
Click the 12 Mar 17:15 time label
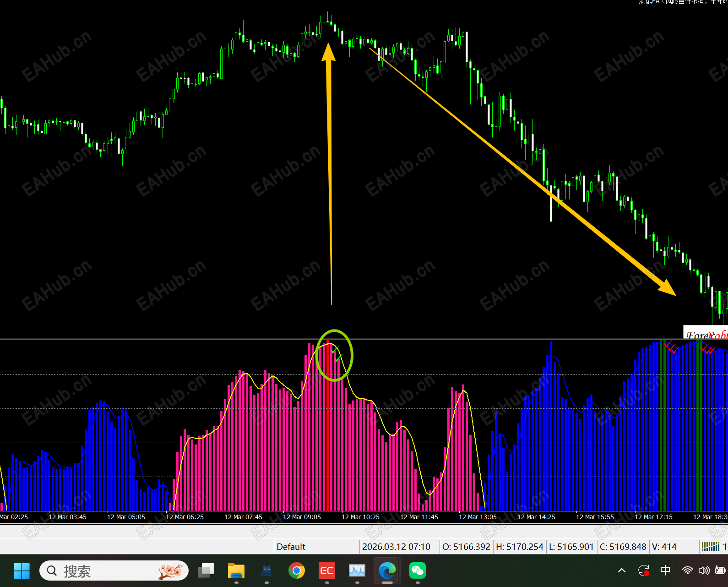coord(653,517)
